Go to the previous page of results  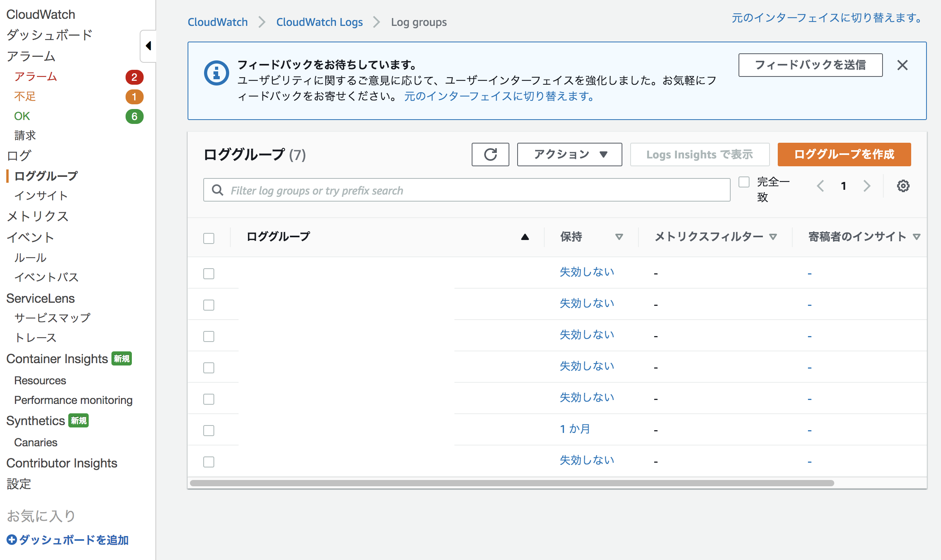click(820, 186)
